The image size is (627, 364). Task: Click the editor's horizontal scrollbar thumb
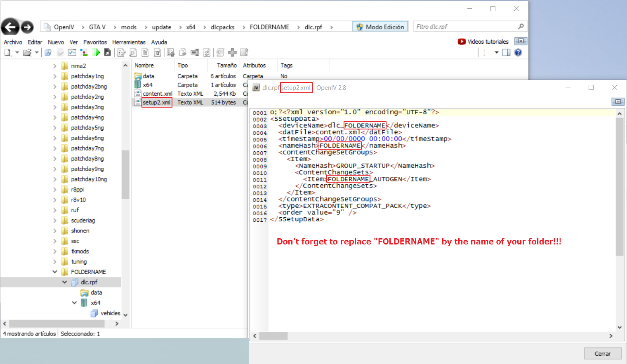[x=273, y=336]
